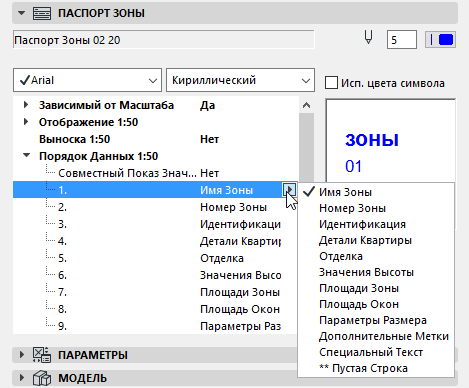The width and height of the screenshot is (469, 388).
Task: Select row 3. Идентификация
Action: click(x=155, y=224)
